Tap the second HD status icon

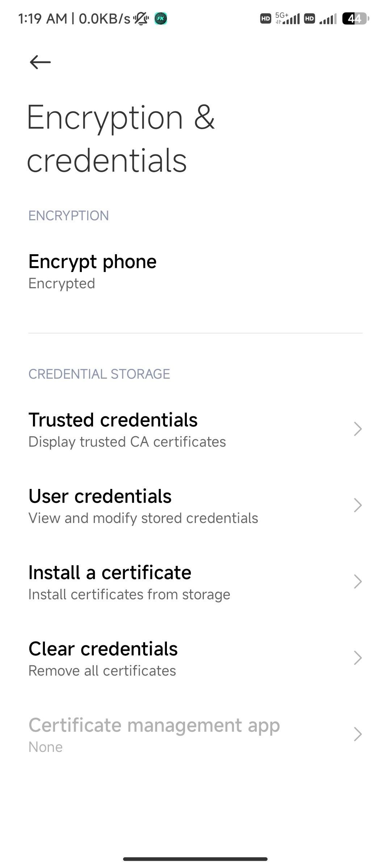pyautogui.click(x=310, y=18)
